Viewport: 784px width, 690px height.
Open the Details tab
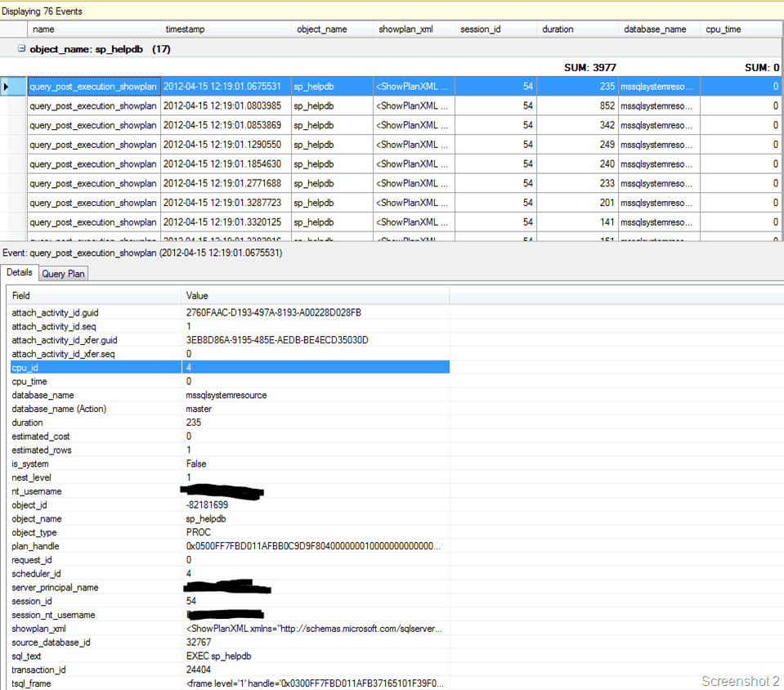click(20, 273)
